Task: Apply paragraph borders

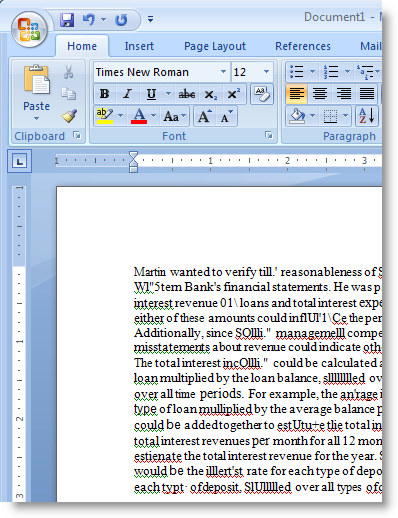Action: [330, 116]
